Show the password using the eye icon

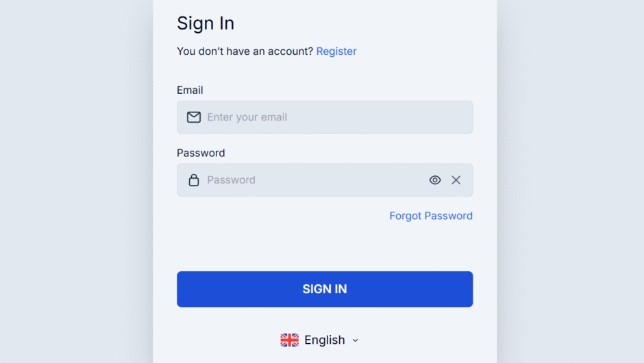[x=435, y=180]
